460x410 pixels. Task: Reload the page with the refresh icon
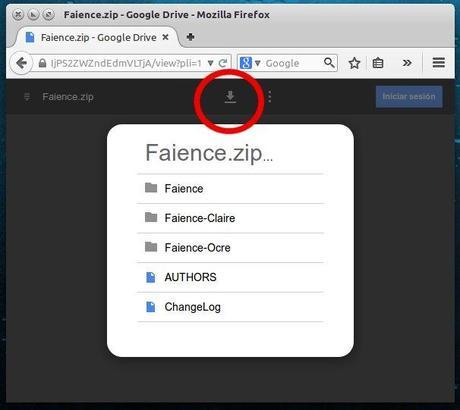pyautogui.click(x=223, y=63)
